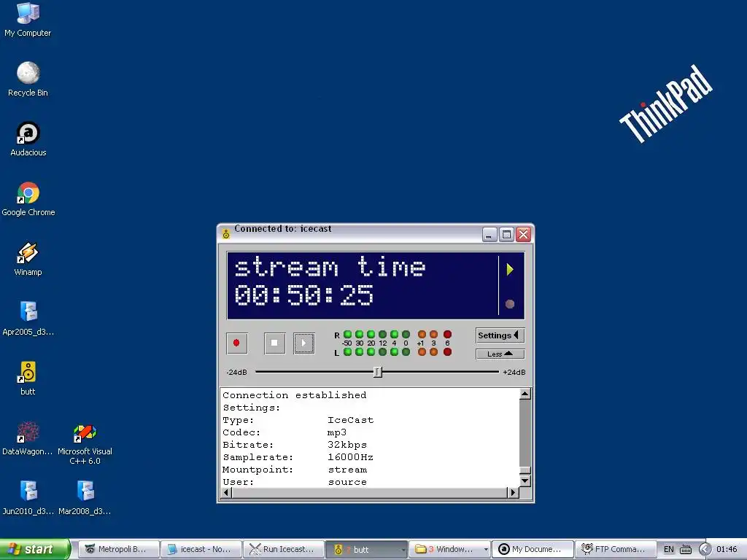Select the Mar2008_d3 file icon
This screenshot has width=747, height=560.
(x=85, y=498)
